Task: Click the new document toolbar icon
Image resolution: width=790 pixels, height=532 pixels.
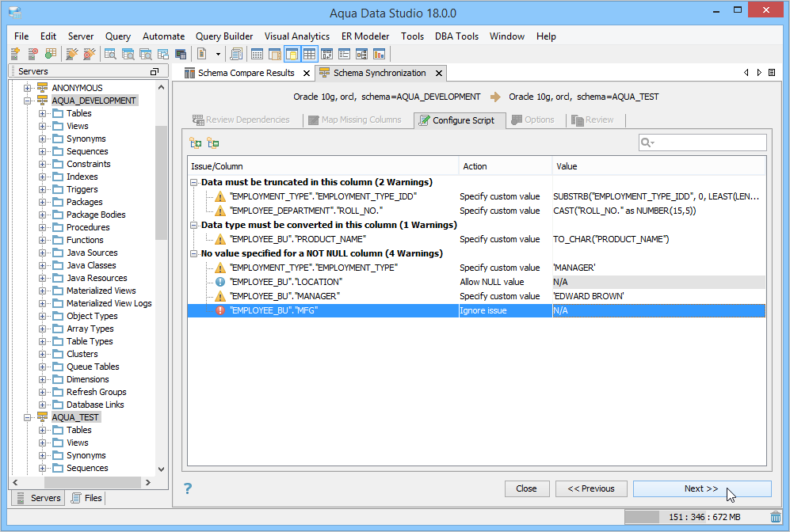Action: coord(202,54)
